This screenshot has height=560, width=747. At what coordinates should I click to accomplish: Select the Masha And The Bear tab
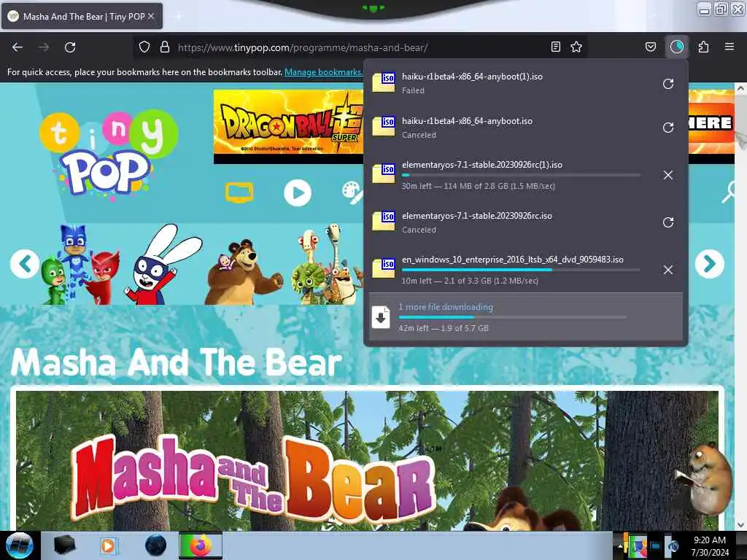(82, 16)
